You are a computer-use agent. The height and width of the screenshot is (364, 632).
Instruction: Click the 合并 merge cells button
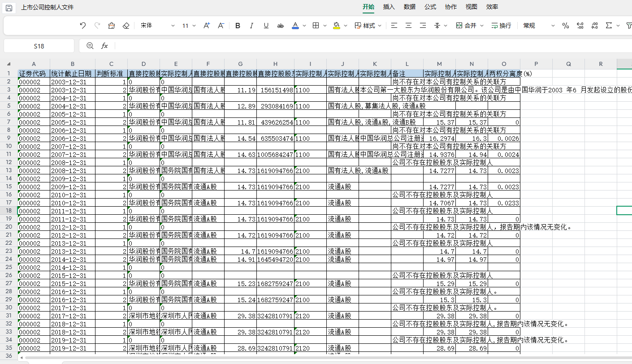click(x=466, y=26)
